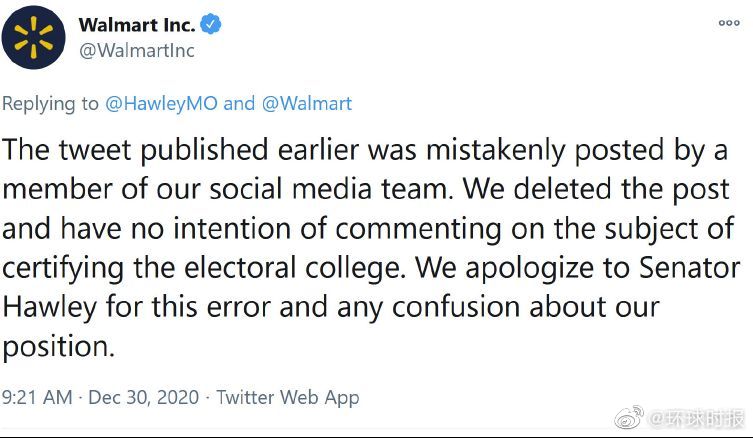
Task: Open the @Walmart mention link
Action: 307,103
